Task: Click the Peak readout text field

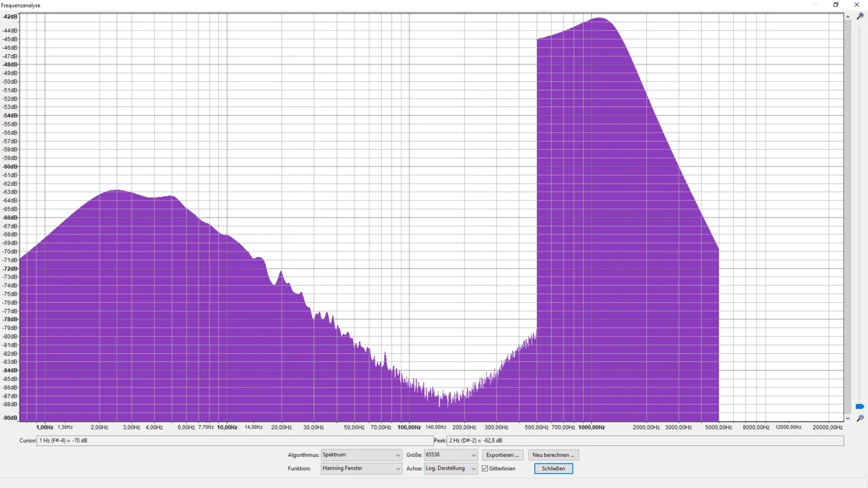Action: pos(644,441)
